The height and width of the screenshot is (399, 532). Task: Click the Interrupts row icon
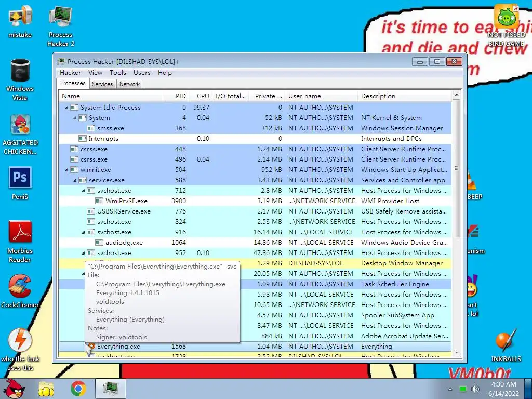tap(83, 138)
